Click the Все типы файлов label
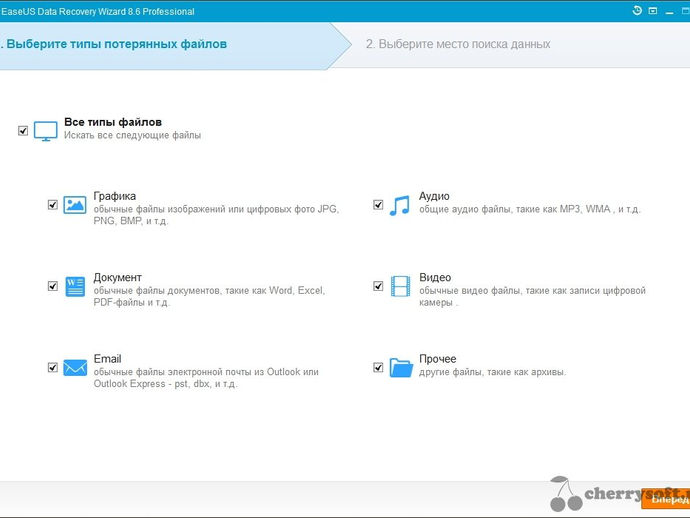This screenshot has height=518, width=690. tap(113, 122)
